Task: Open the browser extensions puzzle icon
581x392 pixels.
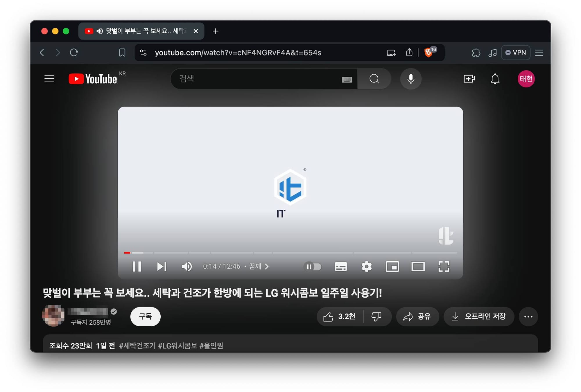Action: pos(476,53)
